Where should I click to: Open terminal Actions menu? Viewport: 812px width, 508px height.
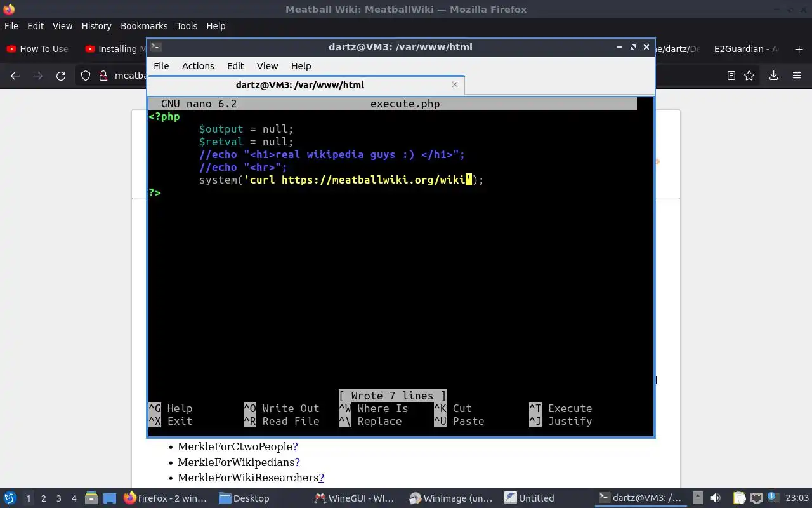pyautogui.click(x=198, y=66)
